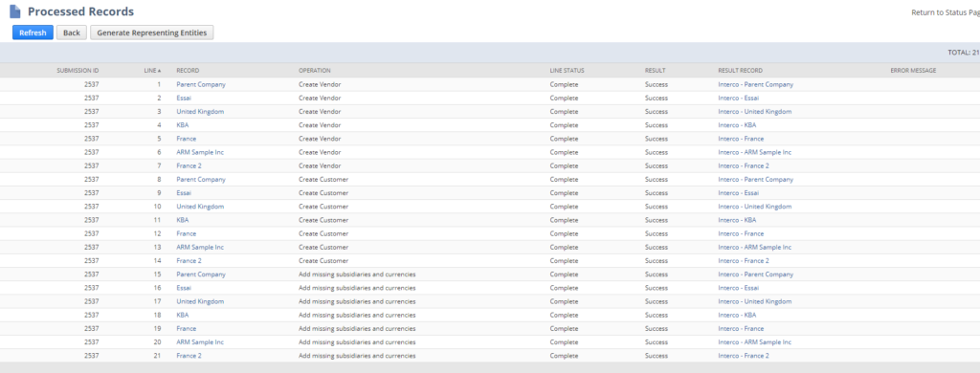Open Interco - Essai result on line 9

[739, 193]
